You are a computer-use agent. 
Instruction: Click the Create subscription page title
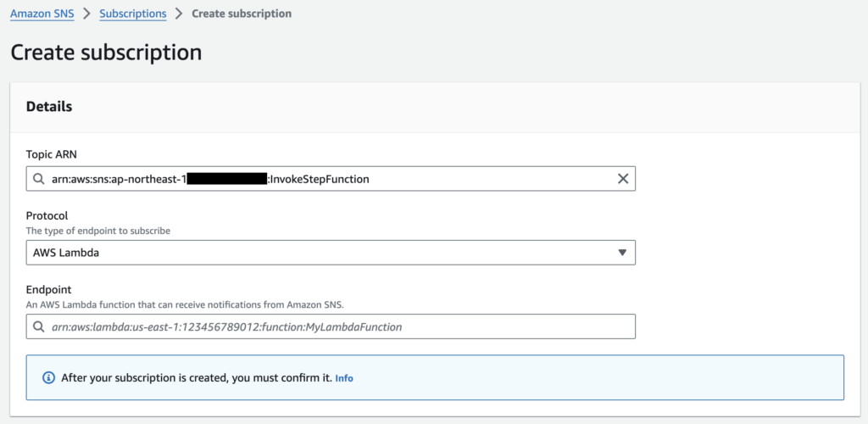point(106,52)
